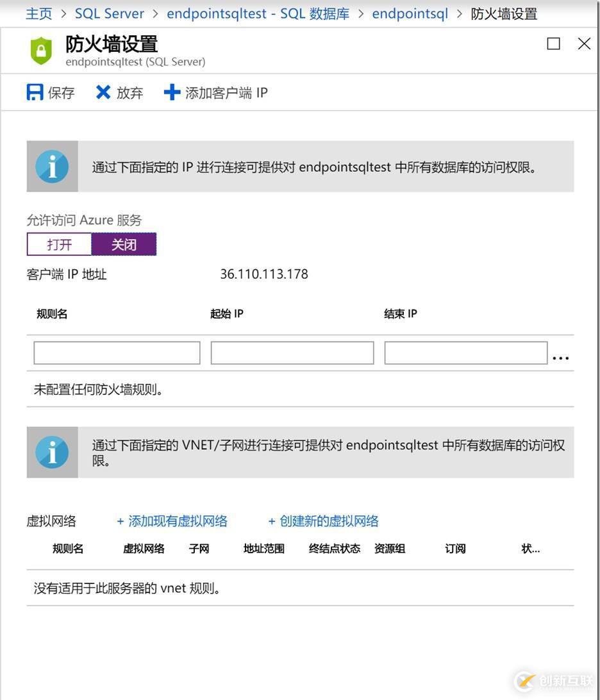Image resolution: width=600 pixels, height=700 pixels.
Task: Click the client IP value 36.110.113.178
Action: (264, 274)
